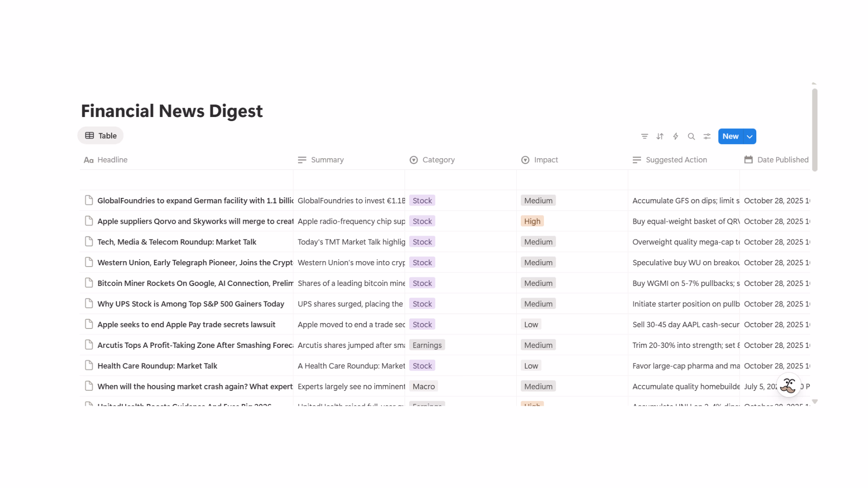Image resolution: width=868 pixels, height=488 pixels.
Task: Open 'When will the housing market crash' headline
Action: pyautogui.click(x=195, y=386)
